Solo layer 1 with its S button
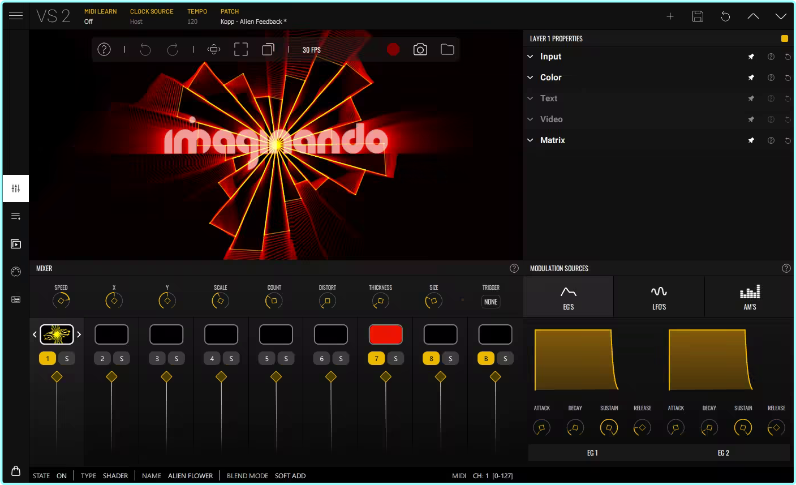The width and height of the screenshot is (796, 485). (x=66, y=358)
